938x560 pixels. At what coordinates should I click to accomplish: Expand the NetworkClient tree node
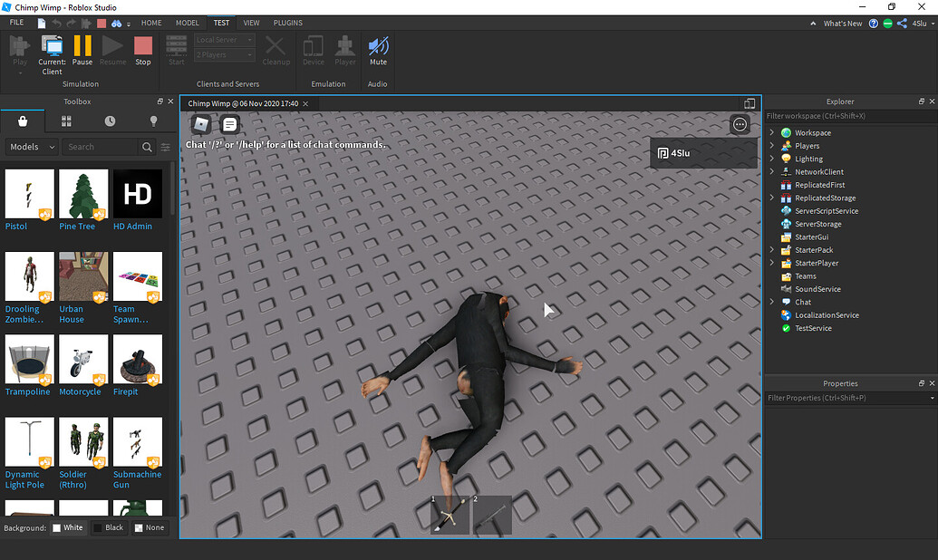[771, 171]
